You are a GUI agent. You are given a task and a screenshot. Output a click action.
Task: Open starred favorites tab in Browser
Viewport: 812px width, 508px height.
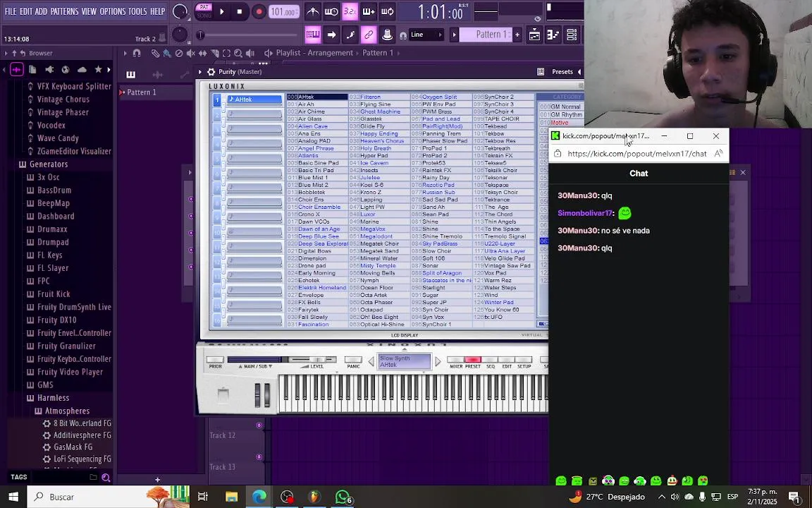click(x=98, y=69)
